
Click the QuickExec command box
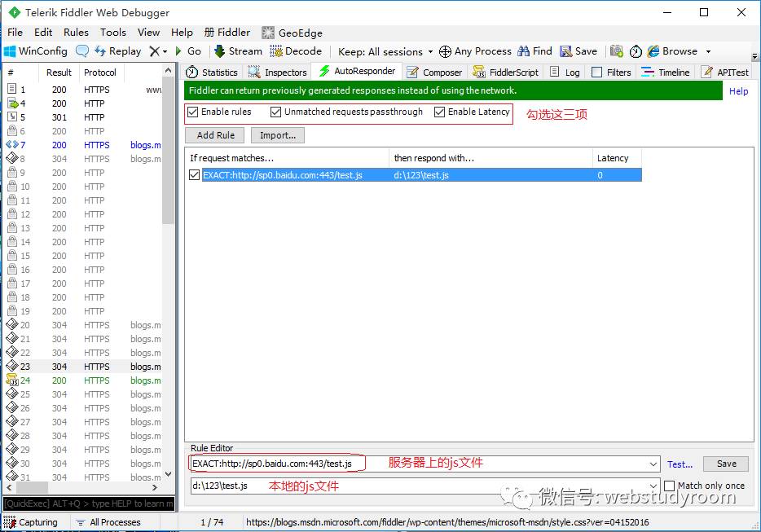(x=89, y=503)
